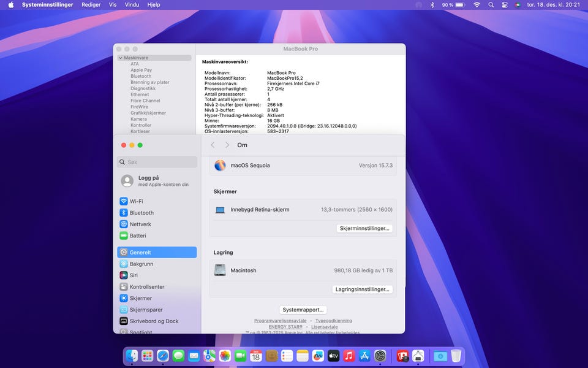Open the Rediger menu in menu bar
This screenshot has height=368, width=588.
point(91,4)
